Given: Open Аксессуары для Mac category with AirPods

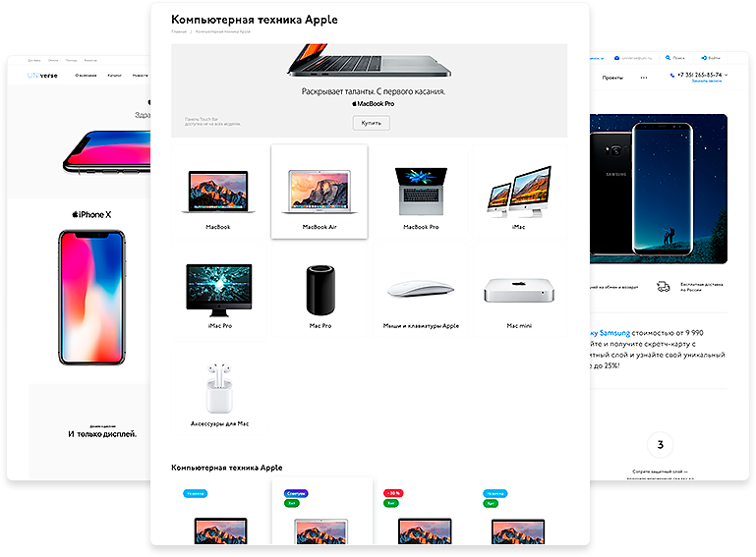Looking at the screenshot, I should [x=219, y=389].
